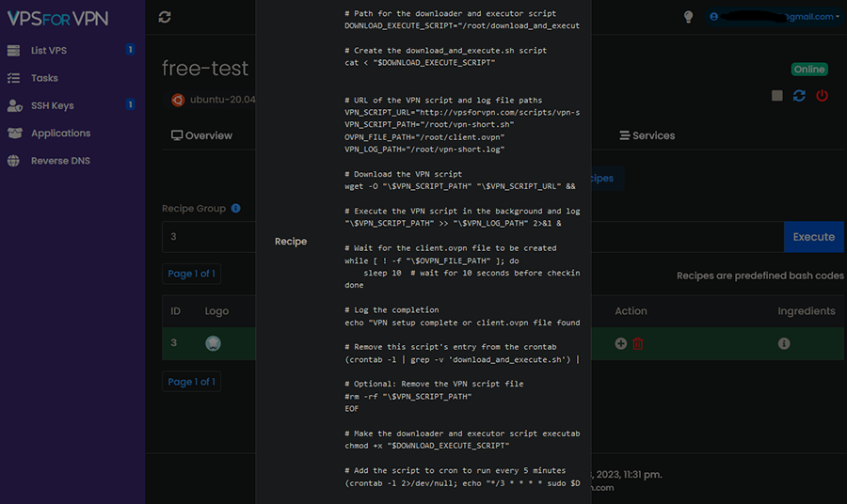Switch to the Services tab
The image size is (847, 504).
tap(647, 135)
